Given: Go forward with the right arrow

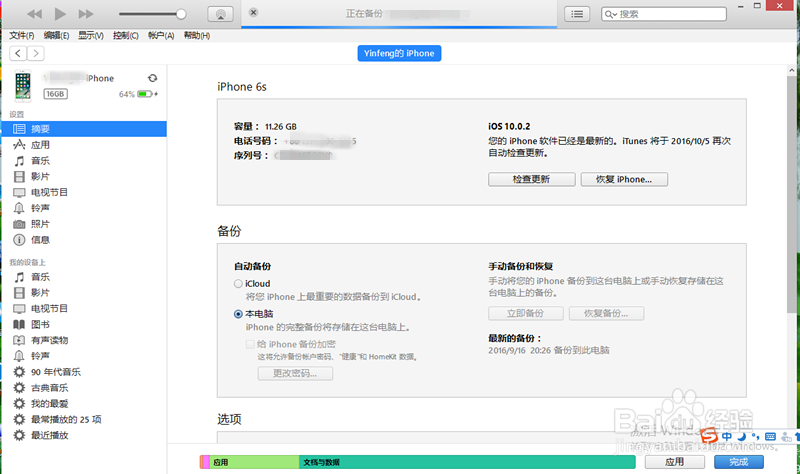Looking at the screenshot, I should [x=35, y=53].
